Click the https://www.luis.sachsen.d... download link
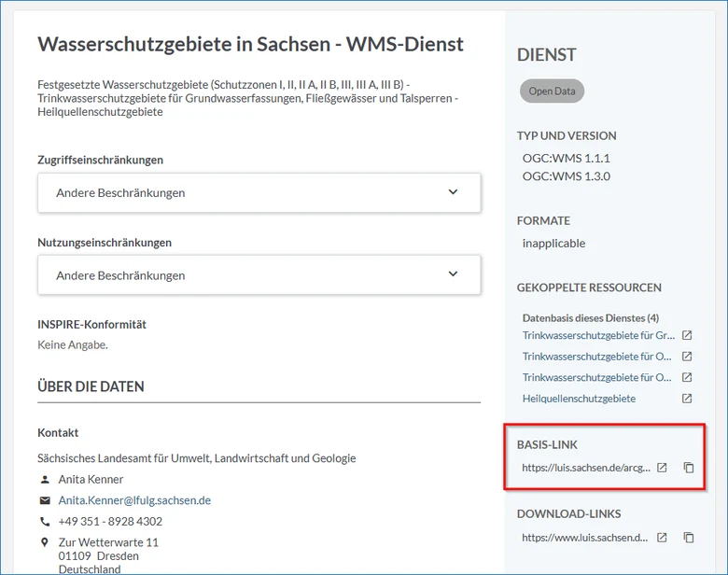728x575 pixels. pyautogui.click(x=584, y=538)
